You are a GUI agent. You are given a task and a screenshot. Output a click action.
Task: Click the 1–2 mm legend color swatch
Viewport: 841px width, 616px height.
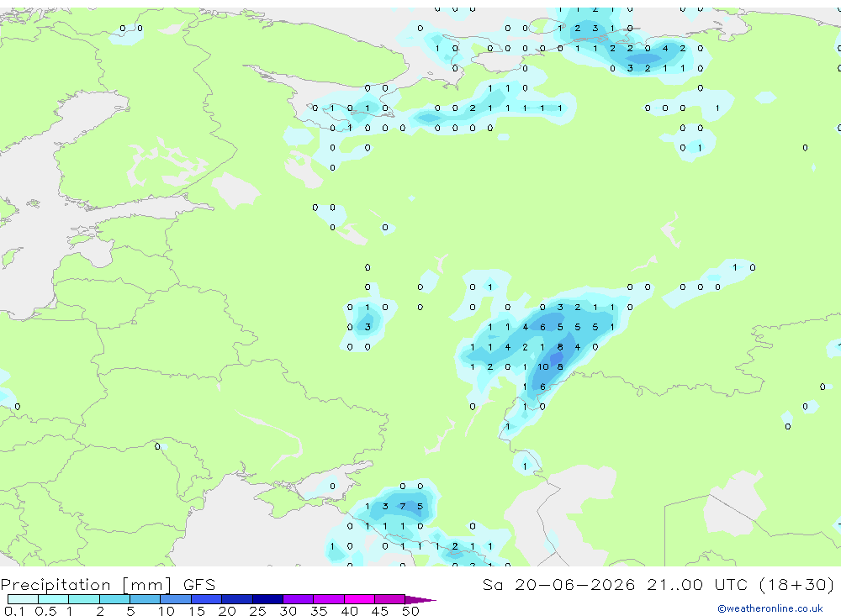84,599
